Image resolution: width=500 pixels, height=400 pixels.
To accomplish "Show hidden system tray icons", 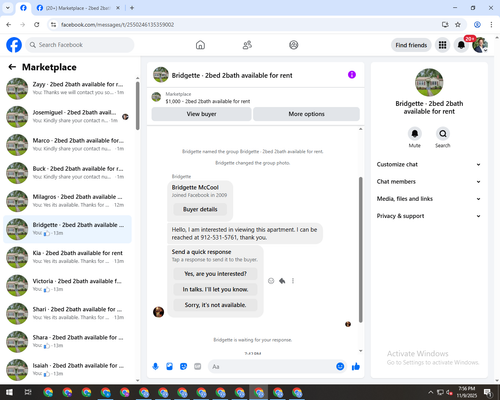I will pos(431,392).
